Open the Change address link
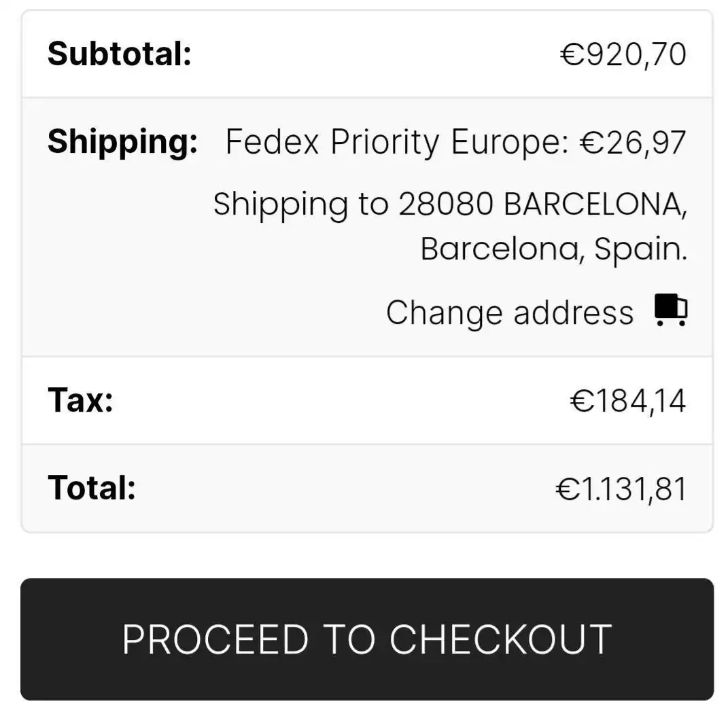The image size is (728, 714). (x=509, y=313)
